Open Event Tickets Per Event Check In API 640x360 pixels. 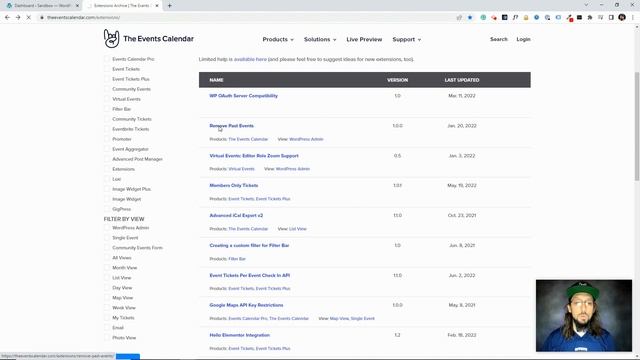point(249,275)
